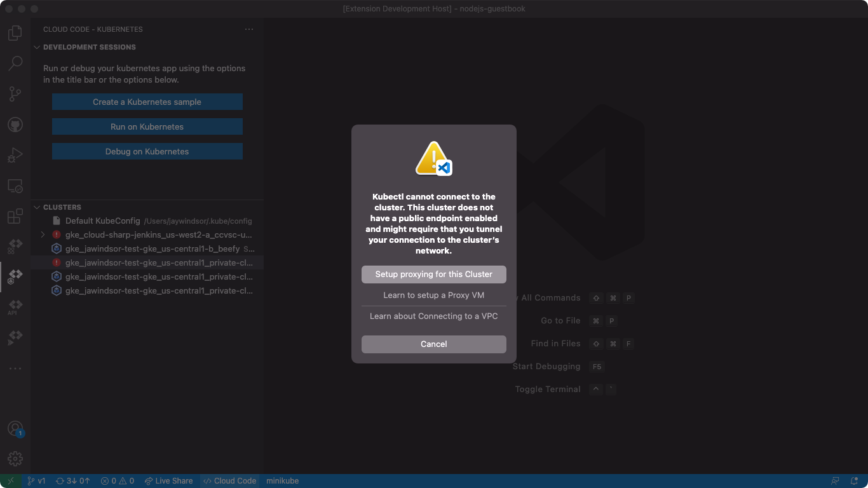Click the sync changes 3↓ 0↑ indicator

(x=73, y=481)
